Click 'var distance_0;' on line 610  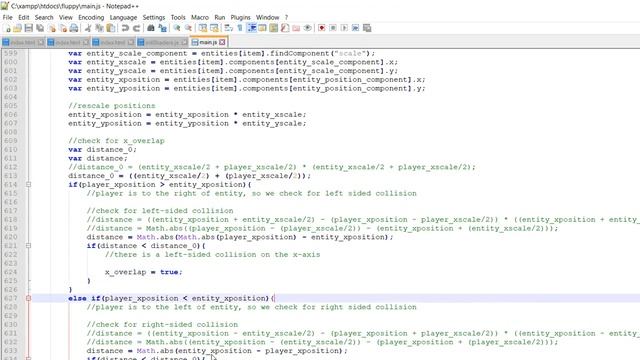102,149
